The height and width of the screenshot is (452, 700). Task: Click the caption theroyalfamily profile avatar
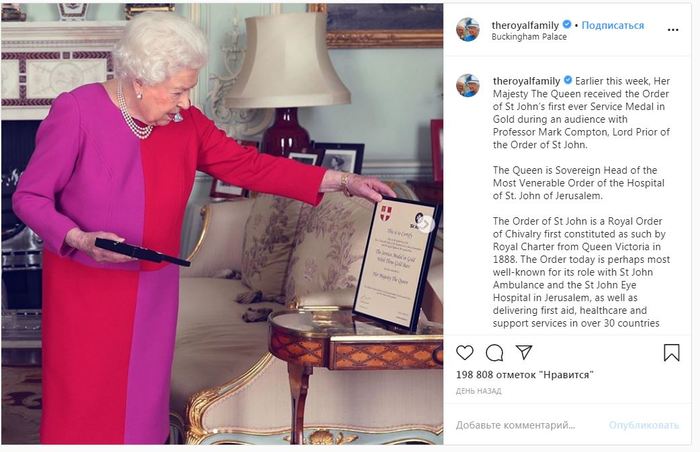coord(468,85)
